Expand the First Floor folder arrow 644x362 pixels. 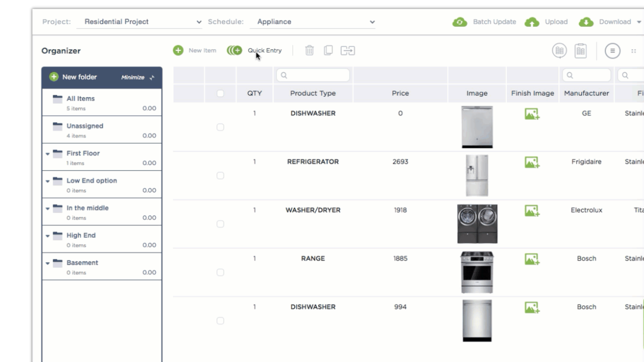47,154
